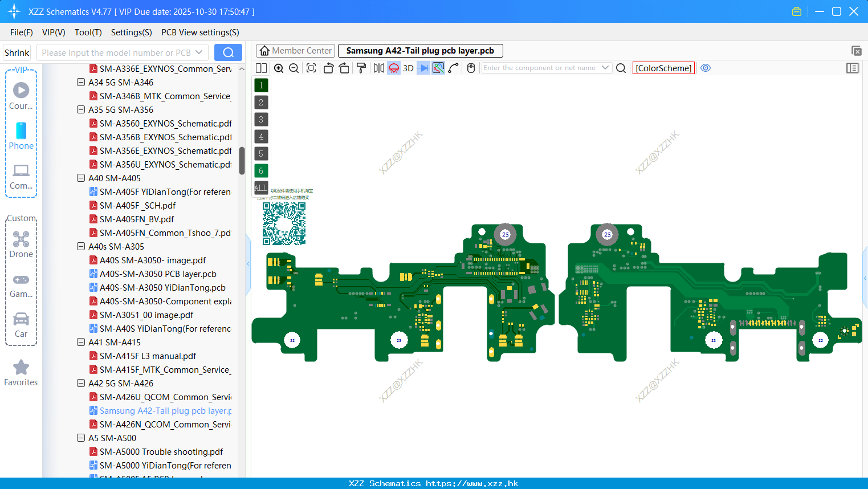Click the blue model search button
The height and width of the screenshot is (489, 868).
tap(228, 52)
